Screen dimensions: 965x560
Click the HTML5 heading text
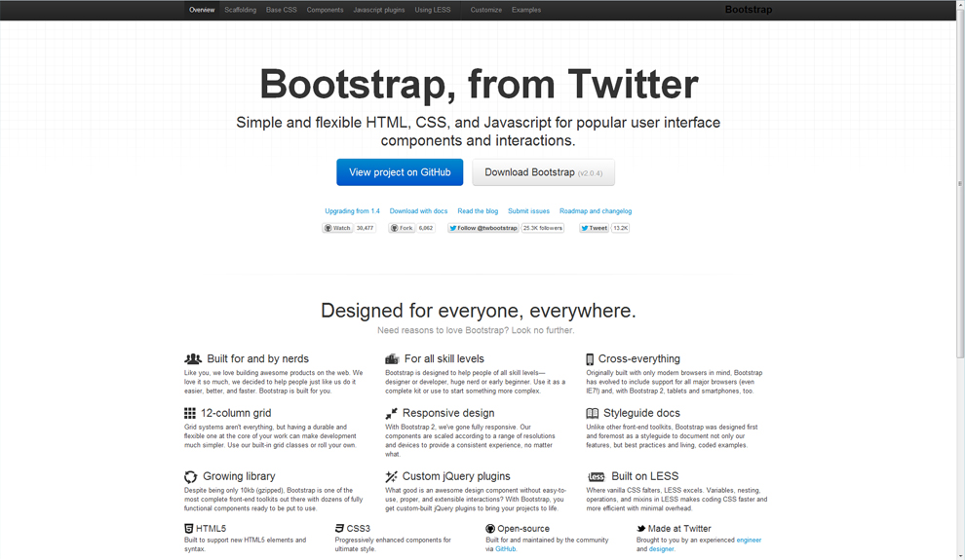[211, 529]
